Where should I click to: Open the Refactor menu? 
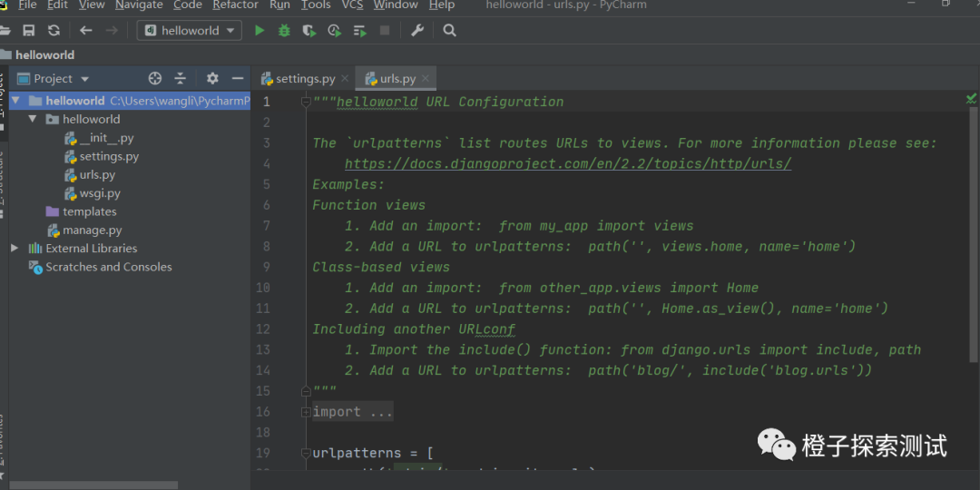(235, 5)
